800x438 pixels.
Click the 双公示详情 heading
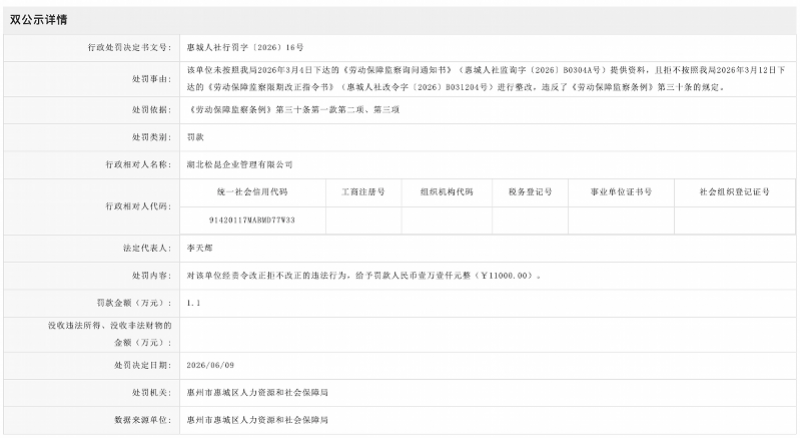coord(39,20)
